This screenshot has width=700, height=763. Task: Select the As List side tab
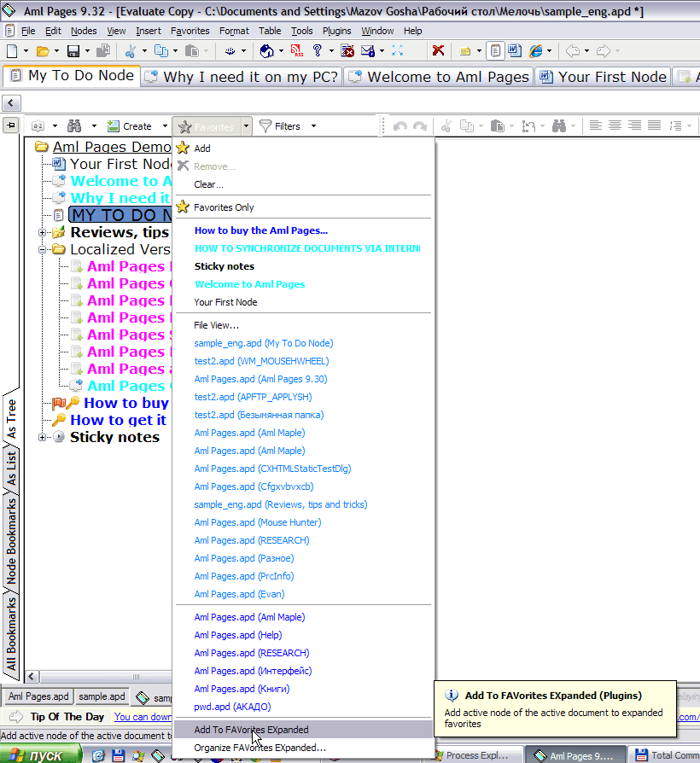click(x=11, y=467)
